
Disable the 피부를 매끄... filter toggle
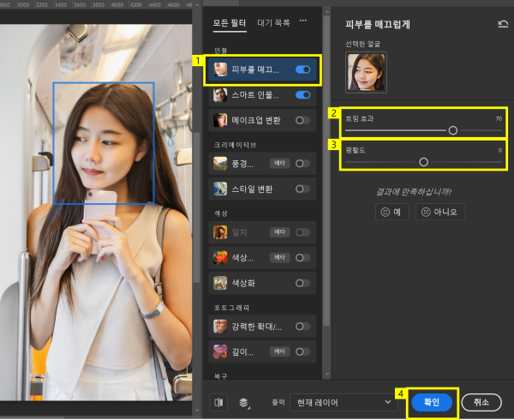pos(303,69)
